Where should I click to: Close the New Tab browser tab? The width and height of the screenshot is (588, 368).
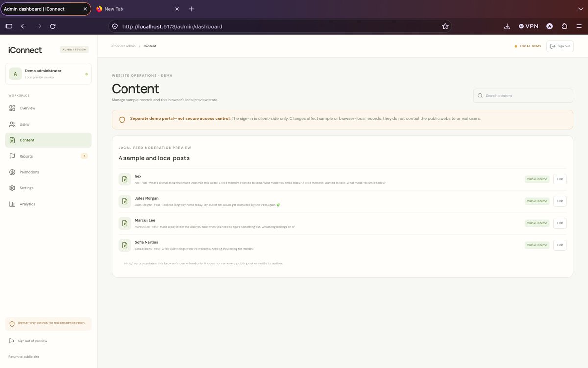click(x=177, y=9)
